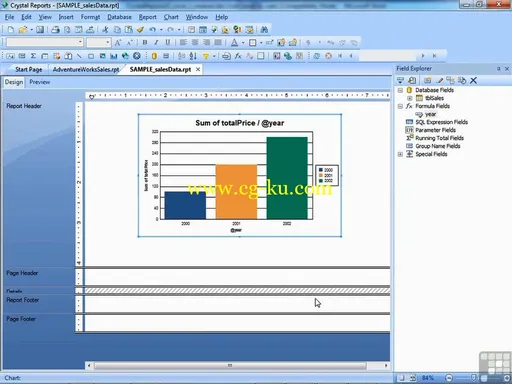Justify text alignment
The width and height of the screenshot is (512, 384).
(x=218, y=42)
